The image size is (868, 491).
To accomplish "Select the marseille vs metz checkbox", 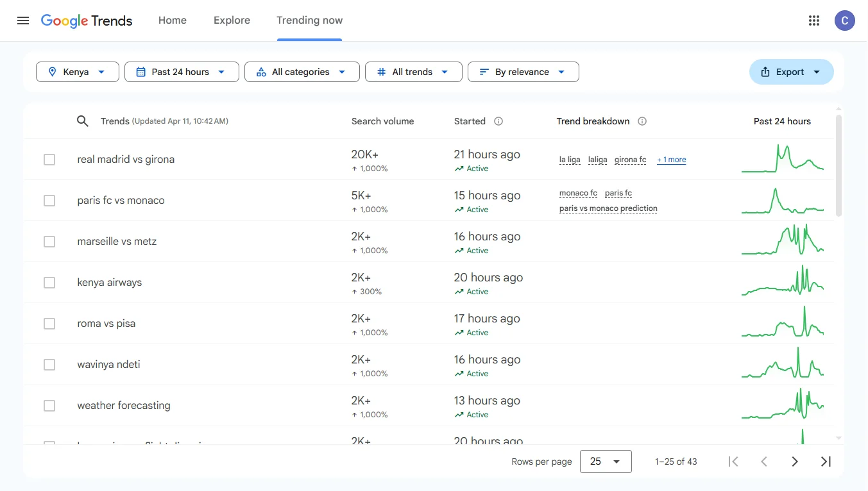I will tap(49, 242).
